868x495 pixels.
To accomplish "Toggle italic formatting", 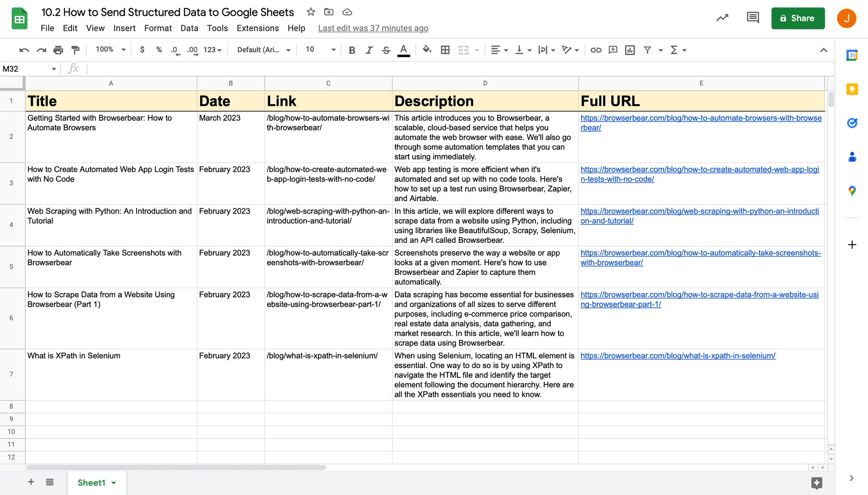I will (369, 49).
